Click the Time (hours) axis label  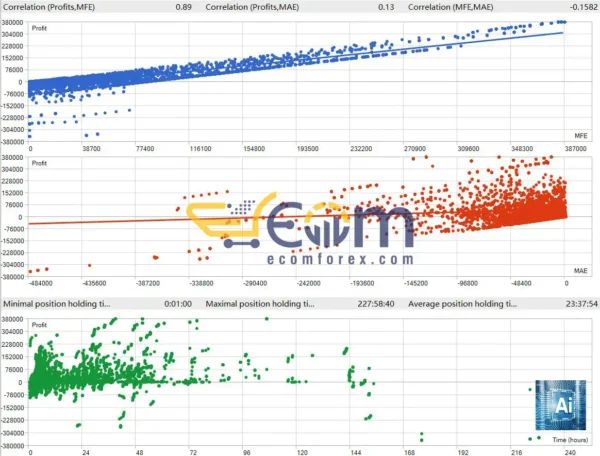pyautogui.click(x=570, y=440)
